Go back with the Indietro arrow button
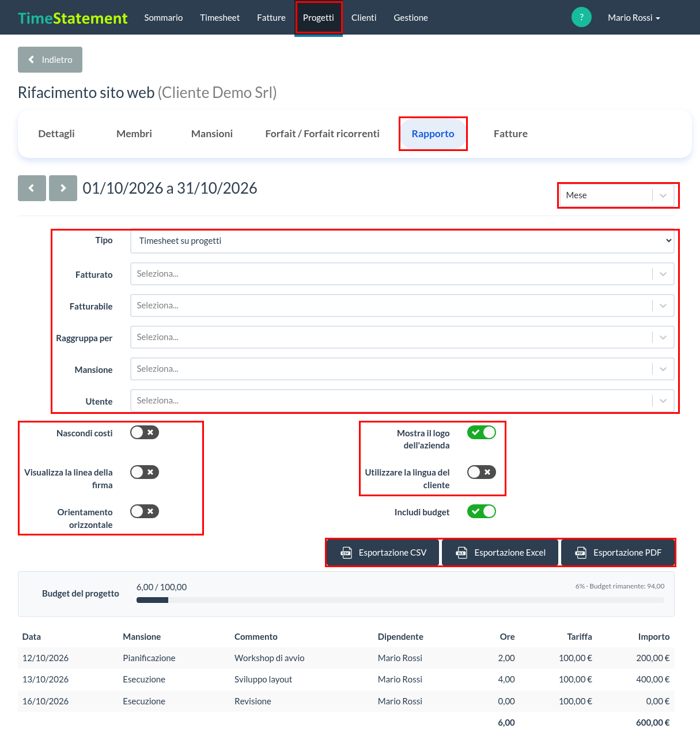700x747 pixels. [x=50, y=60]
